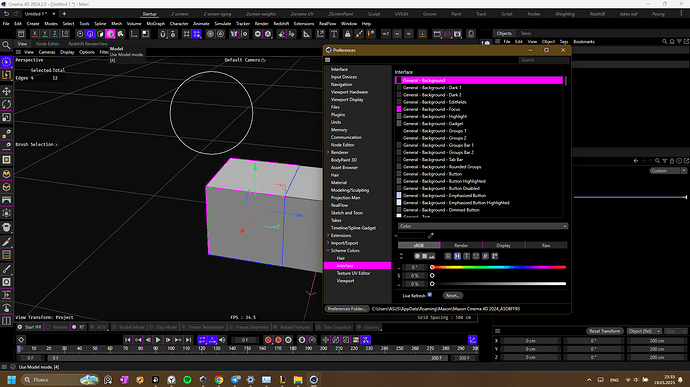The width and height of the screenshot is (690, 387).
Task: Click the Preferences search field
Action: click(543, 60)
